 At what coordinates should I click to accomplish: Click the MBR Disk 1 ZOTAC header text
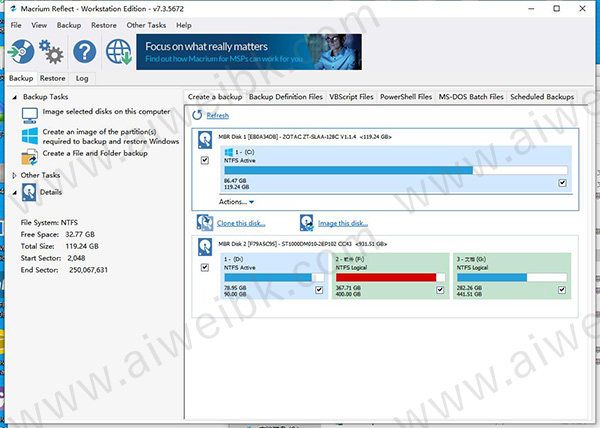pos(305,137)
